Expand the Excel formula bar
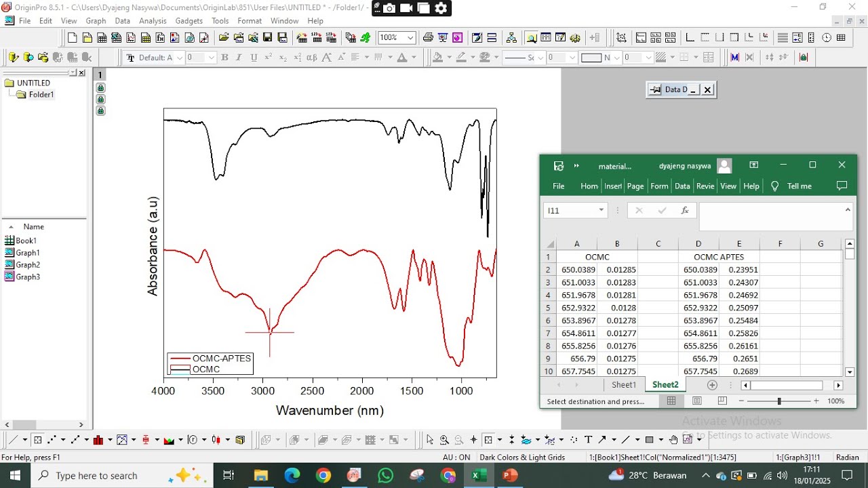 point(848,209)
